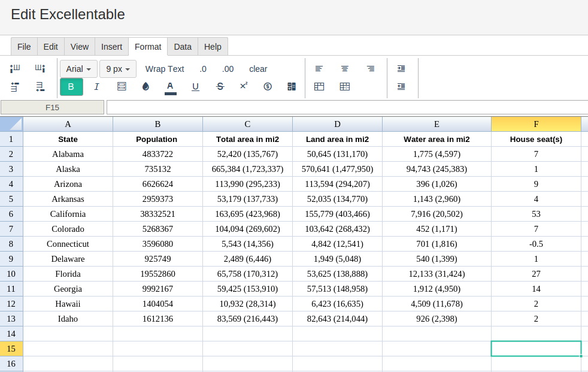Image resolution: width=588 pixels, height=372 pixels.
Task: Switch to the Insert tab
Action: pyautogui.click(x=111, y=47)
